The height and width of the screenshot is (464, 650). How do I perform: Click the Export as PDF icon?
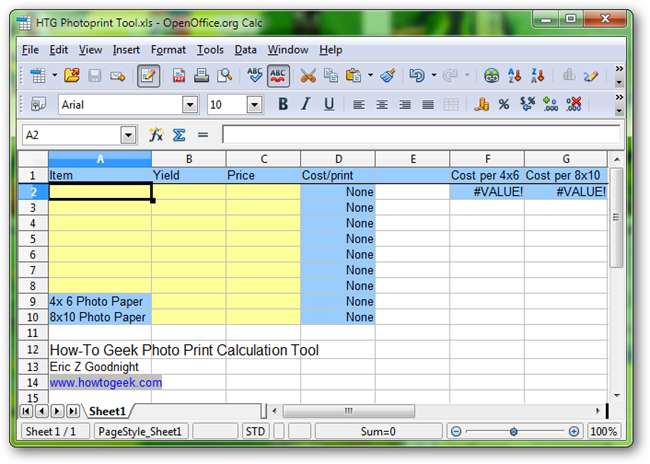[180, 75]
